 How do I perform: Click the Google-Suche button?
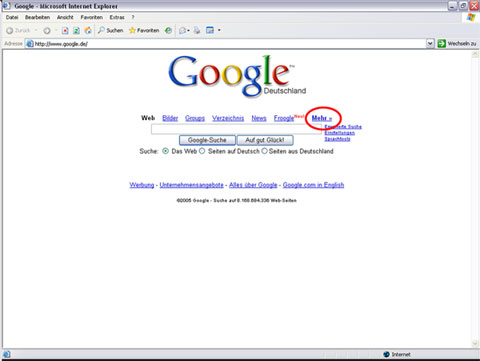[x=207, y=140]
